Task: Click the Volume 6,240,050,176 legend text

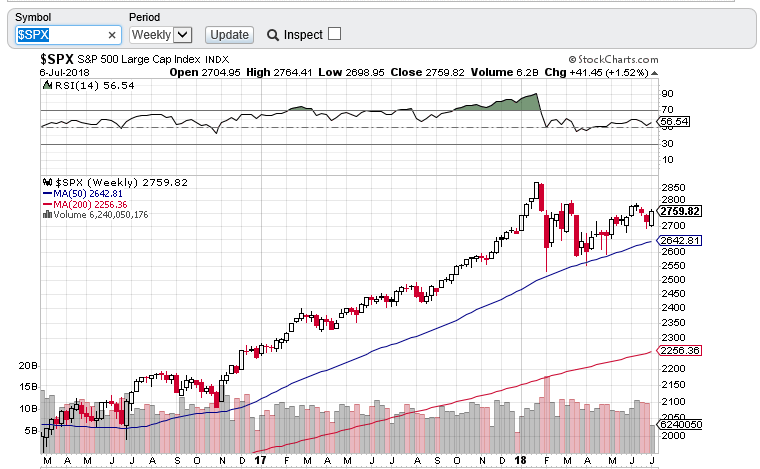Action: 101,215
